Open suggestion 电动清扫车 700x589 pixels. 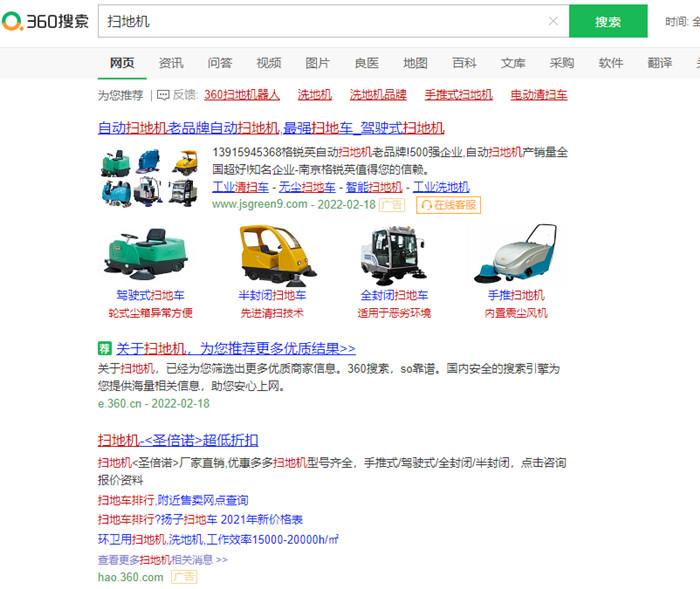pyautogui.click(x=539, y=95)
